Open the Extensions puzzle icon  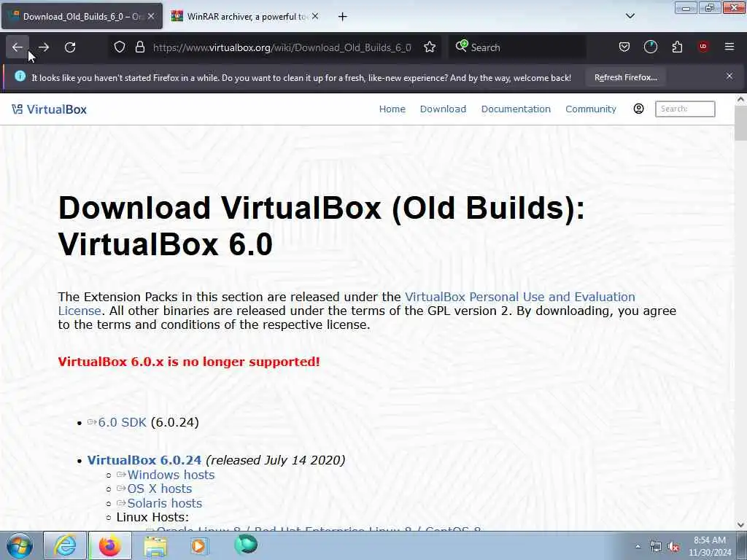pyautogui.click(x=677, y=47)
